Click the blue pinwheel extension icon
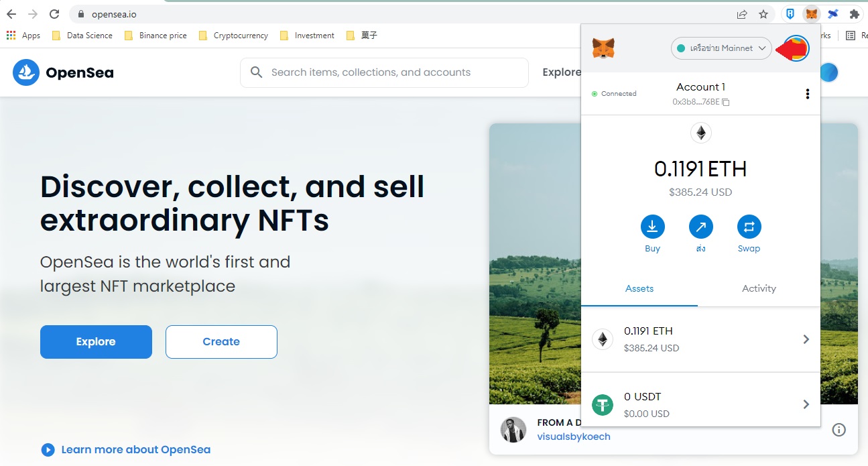The image size is (868, 466). (x=833, y=14)
